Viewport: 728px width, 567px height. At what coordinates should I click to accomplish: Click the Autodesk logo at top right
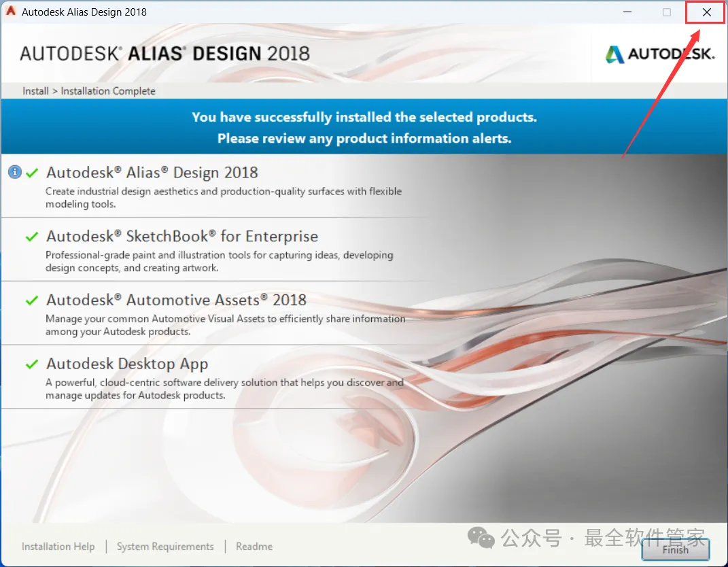click(x=660, y=54)
